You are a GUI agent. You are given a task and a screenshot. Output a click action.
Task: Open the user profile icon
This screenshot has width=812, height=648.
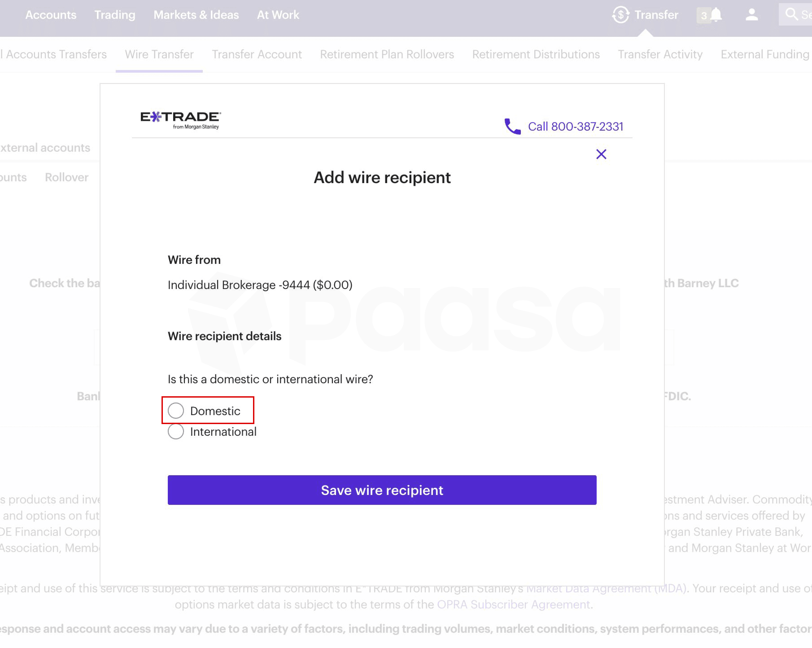coord(751,15)
